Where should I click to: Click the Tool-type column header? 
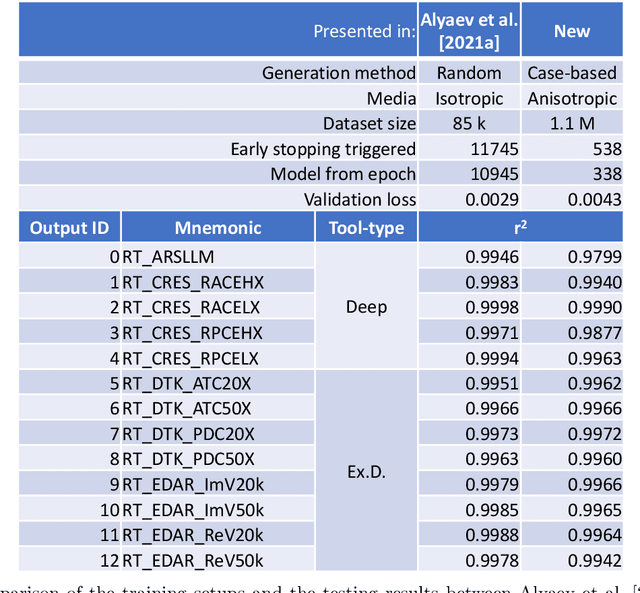tap(366, 228)
